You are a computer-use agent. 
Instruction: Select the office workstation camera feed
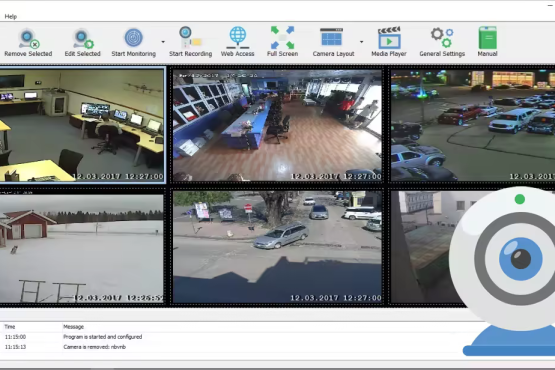[x=82, y=125]
